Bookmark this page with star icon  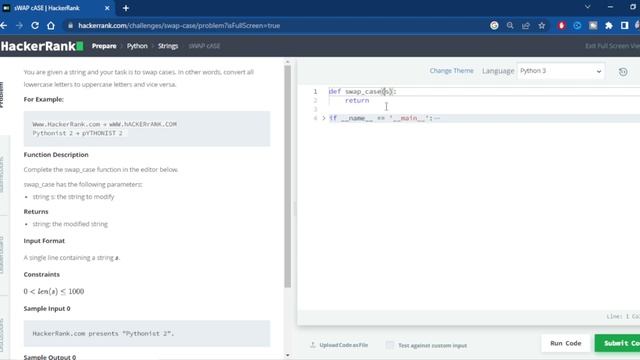[542, 25]
